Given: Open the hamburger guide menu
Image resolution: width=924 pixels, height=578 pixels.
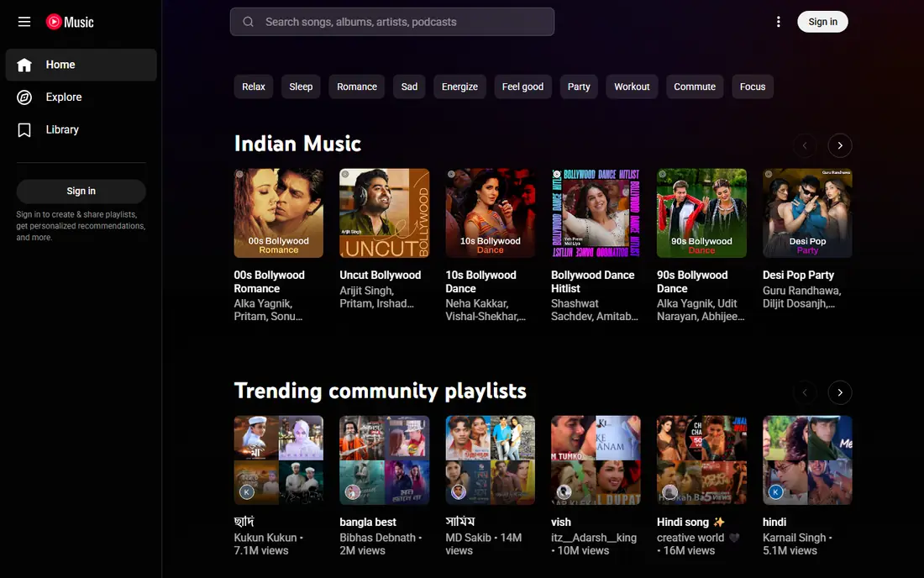Looking at the screenshot, I should 24,22.
